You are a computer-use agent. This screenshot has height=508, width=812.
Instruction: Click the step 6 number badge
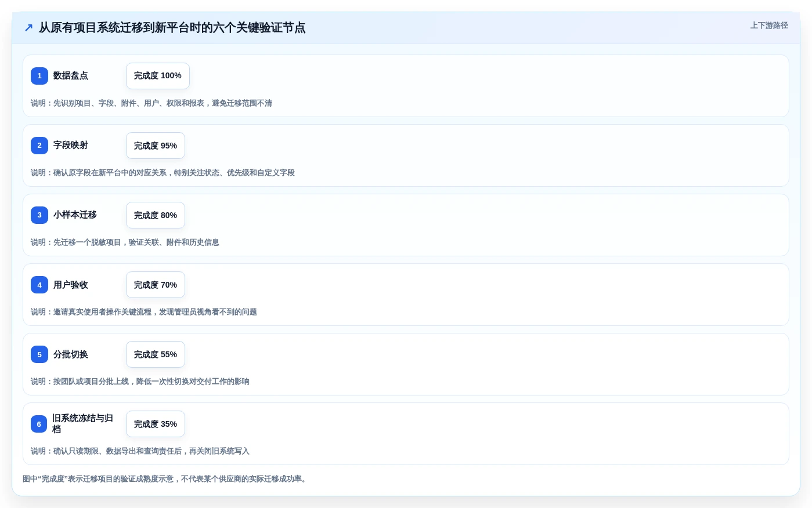39,424
